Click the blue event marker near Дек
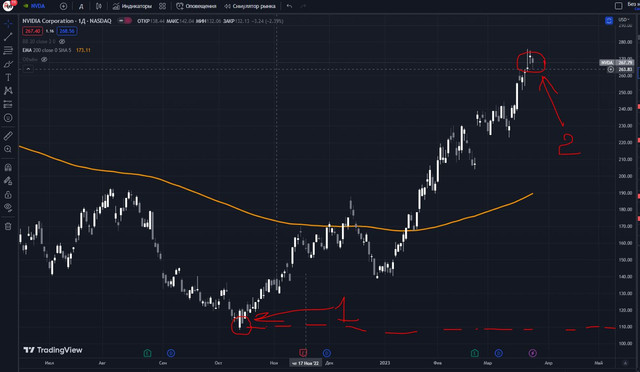The width and height of the screenshot is (640, 372). point(327,353)
